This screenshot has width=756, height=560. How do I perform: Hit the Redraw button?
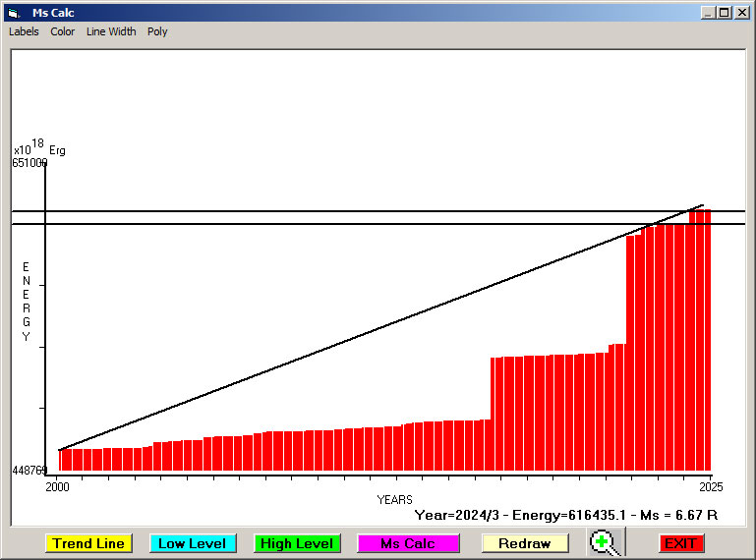(524, 543)
